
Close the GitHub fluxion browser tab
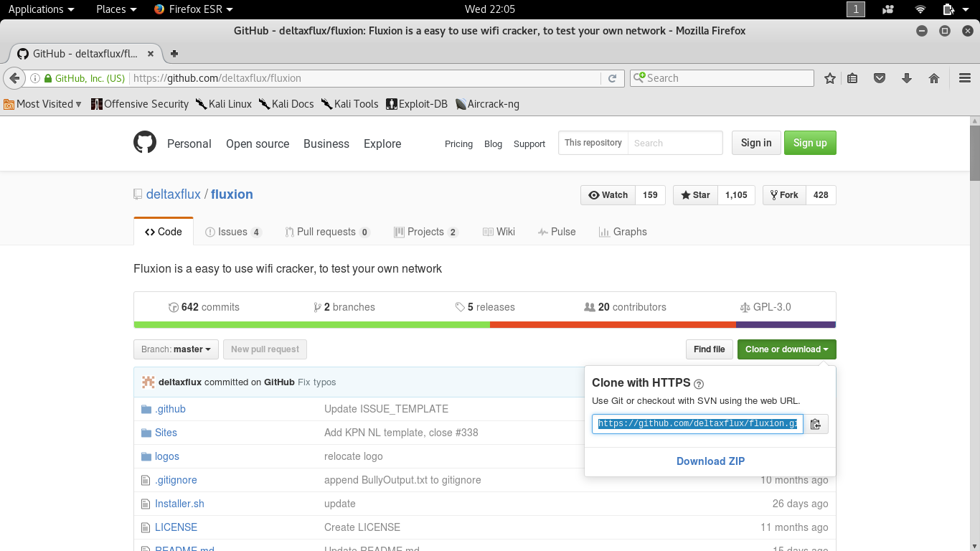click(x=151, y=54)
